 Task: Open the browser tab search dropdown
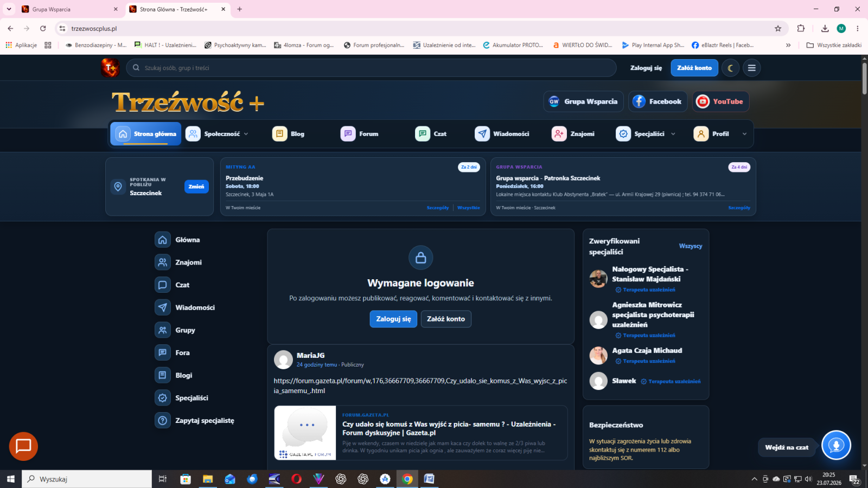pos(9,9)
